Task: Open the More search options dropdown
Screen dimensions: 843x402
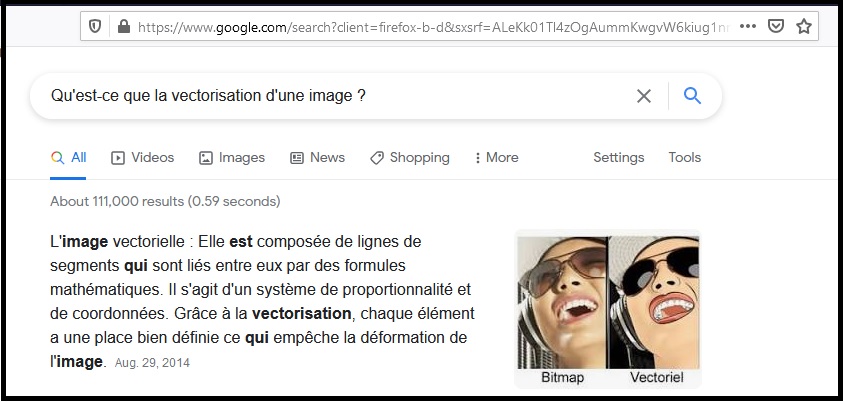Action: pyautogui.click(x=496, y=157)
